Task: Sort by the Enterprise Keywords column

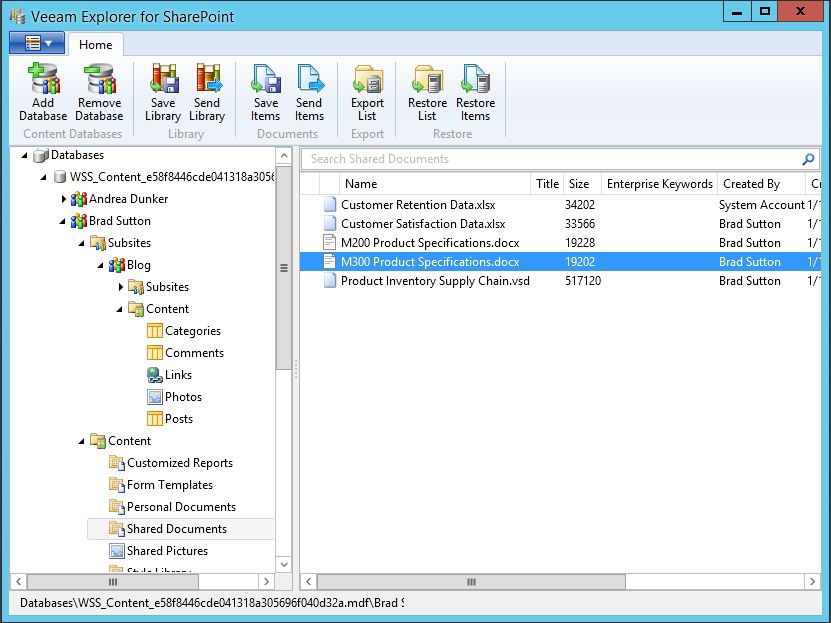Action: coord(659,184)
